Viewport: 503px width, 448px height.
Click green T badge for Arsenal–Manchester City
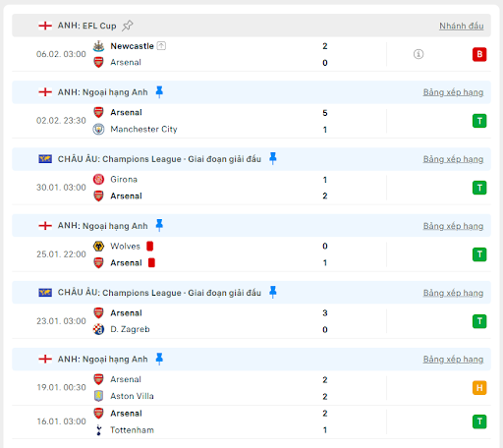[479, 121]
